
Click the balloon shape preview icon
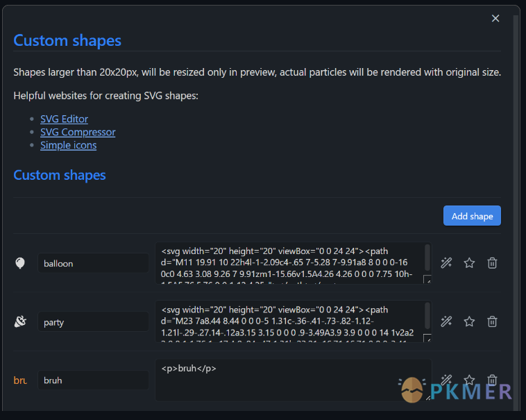20,263
